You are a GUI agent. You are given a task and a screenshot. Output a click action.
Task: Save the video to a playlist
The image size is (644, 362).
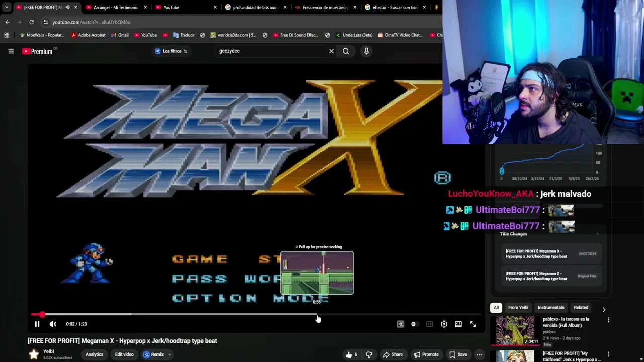[x=458, y=354]
